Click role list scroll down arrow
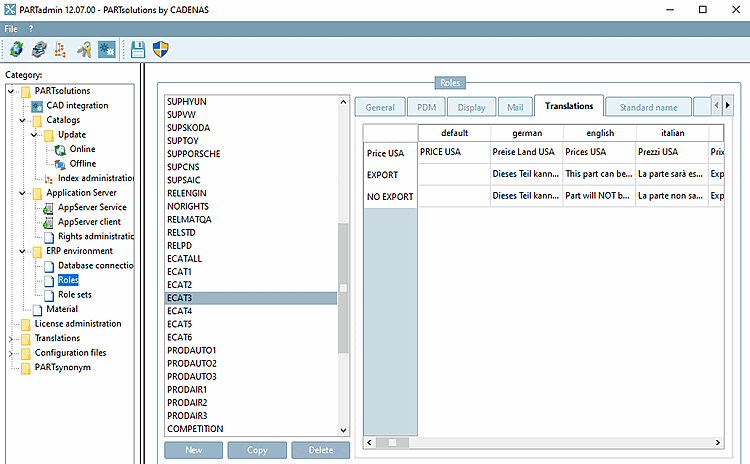 point(343,430)
